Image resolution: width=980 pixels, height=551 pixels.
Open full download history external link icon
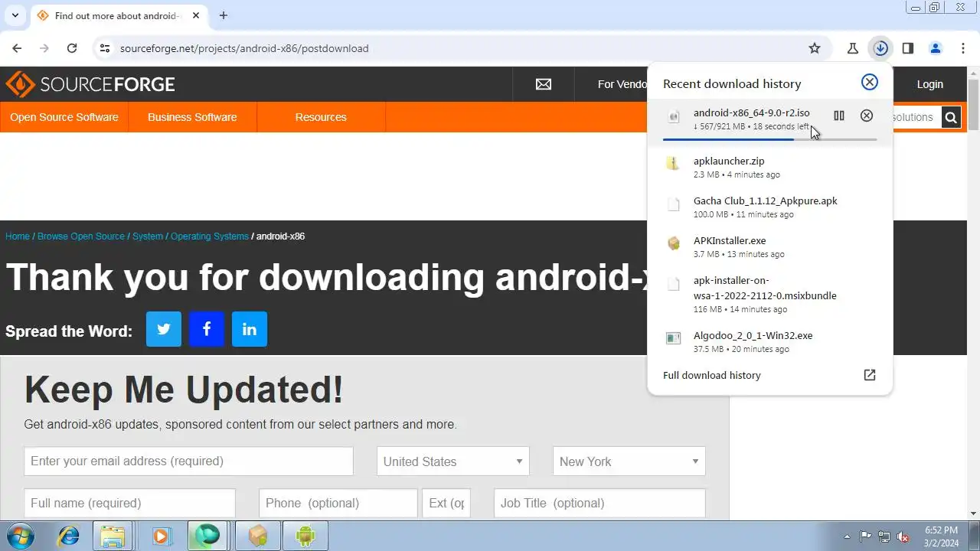tap(870, 375)
